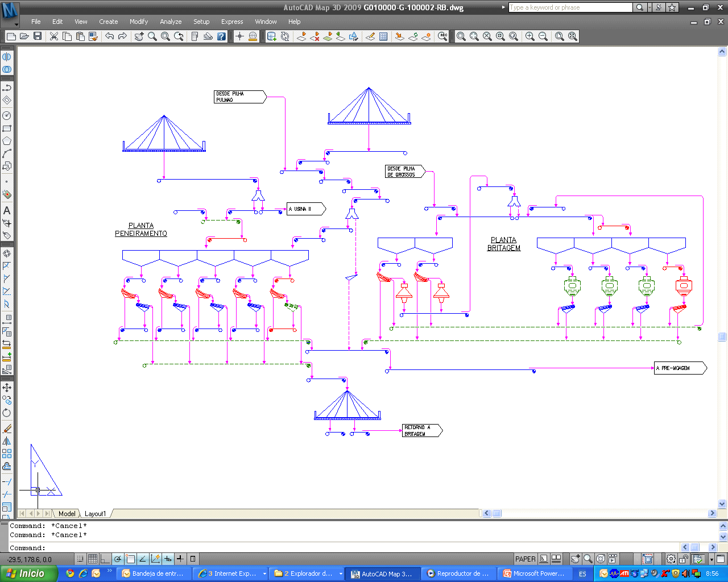Image resolution: width=728 pixels, height=582 pixels.
Task: Select the Text 'A' tool in left toolbar
Action: point(7,210)
